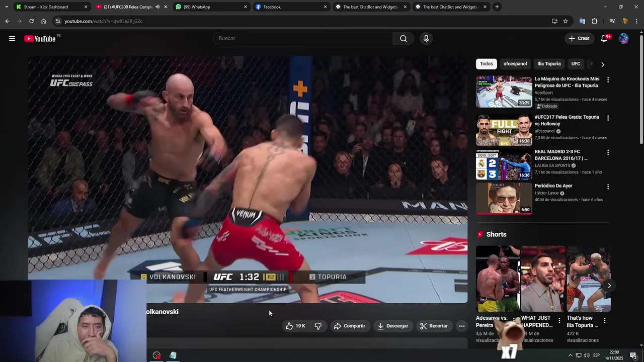Image resolution: width=644 pixels, height=362 pixels.
Task: Go back with the browser back arrow
Action: (7, 21)
